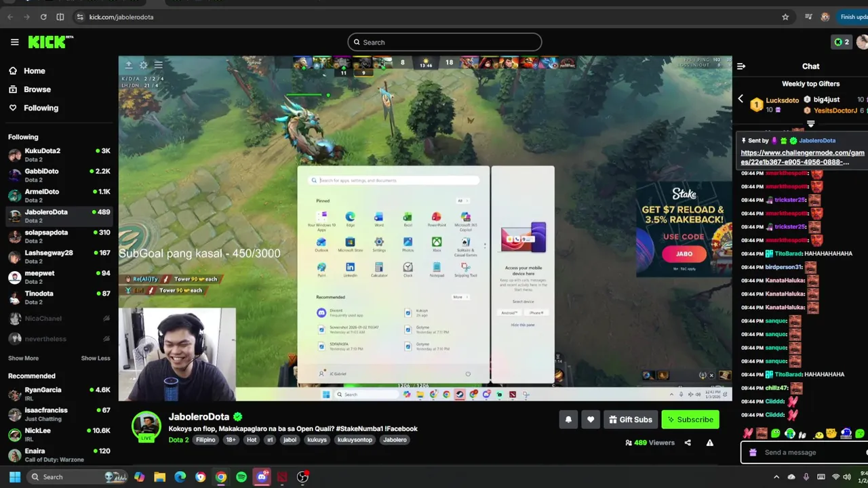Viewport: 868px width, 488px height.
Task: Click the quick emote row's orange cat emote
Action: point(831,433)
